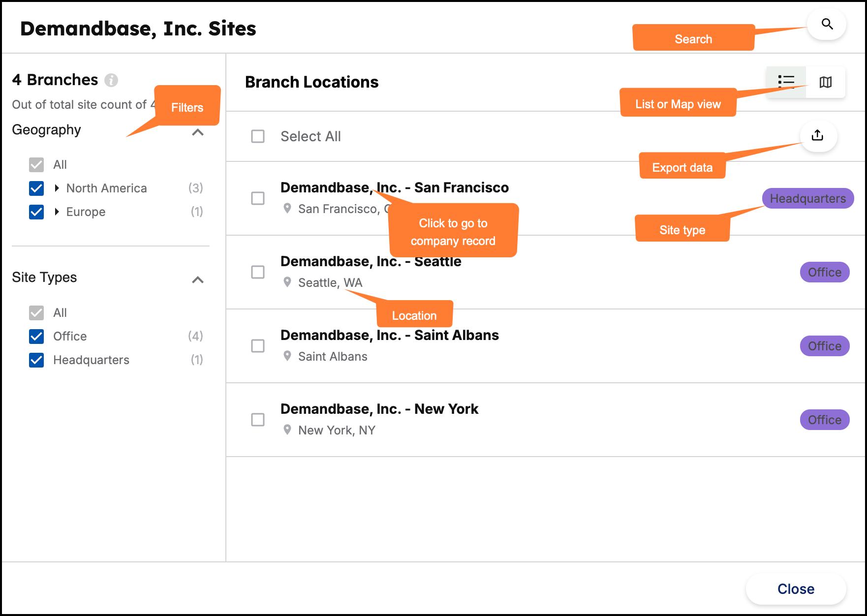Select the Saint Albans branch checkbox

click(x=258, y=346)
